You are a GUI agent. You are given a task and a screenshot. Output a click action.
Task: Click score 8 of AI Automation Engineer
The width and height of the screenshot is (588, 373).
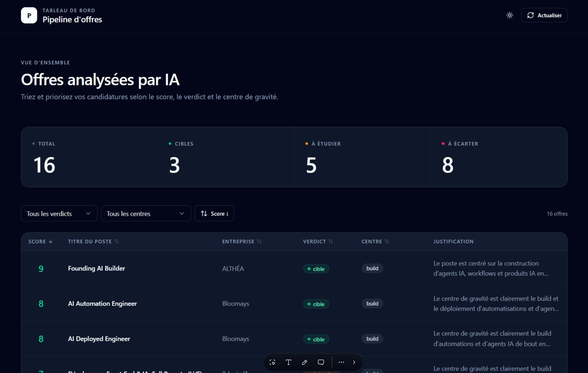click(x=41, y=304)
